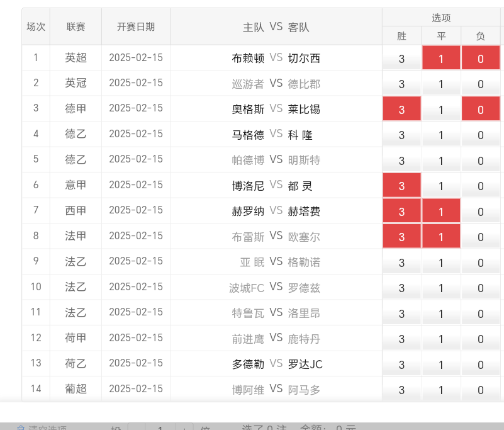Deselect loss (0) for 奥格斯 vs 莱比锡

pyautogui.click(x=481, y=110)
